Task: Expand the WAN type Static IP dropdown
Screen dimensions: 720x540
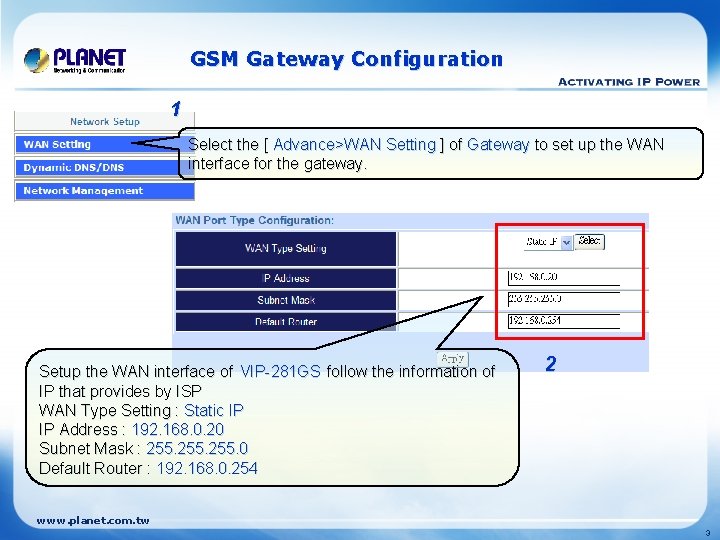Action: coord(549,242)
